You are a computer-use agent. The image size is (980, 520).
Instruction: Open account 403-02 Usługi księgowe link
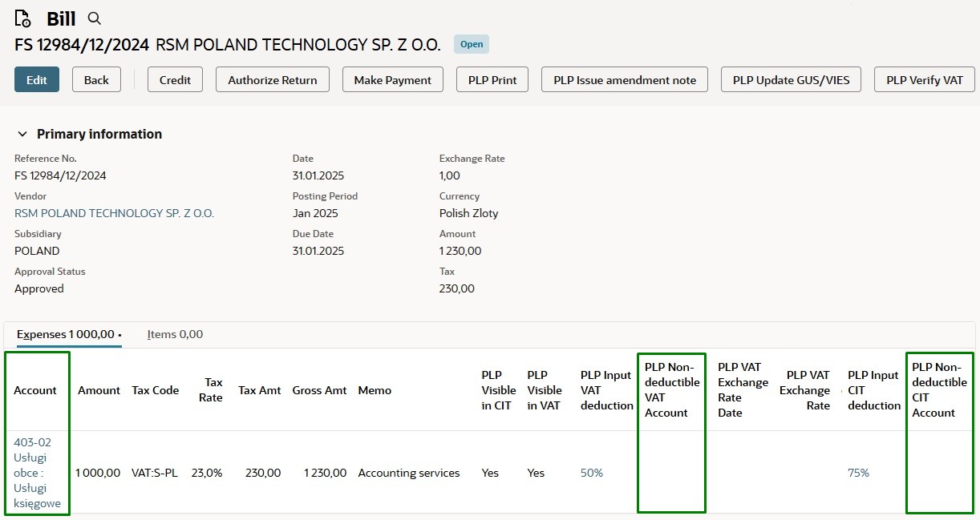pos(37,473)
